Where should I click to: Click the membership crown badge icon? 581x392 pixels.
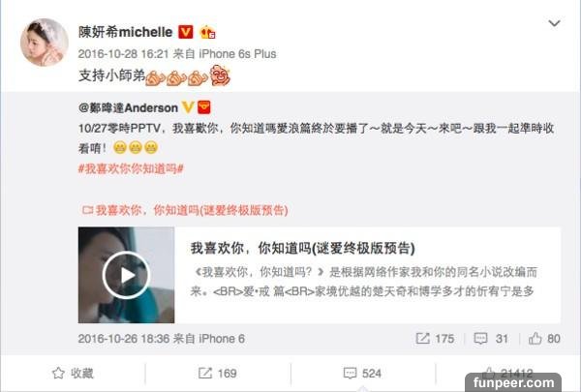click(208, 32)
